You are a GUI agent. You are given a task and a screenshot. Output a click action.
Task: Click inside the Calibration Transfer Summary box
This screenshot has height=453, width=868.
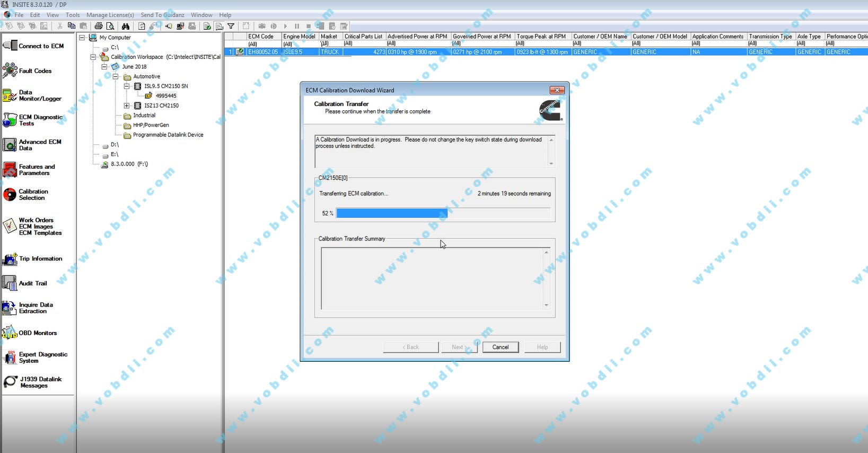(432, 278)
